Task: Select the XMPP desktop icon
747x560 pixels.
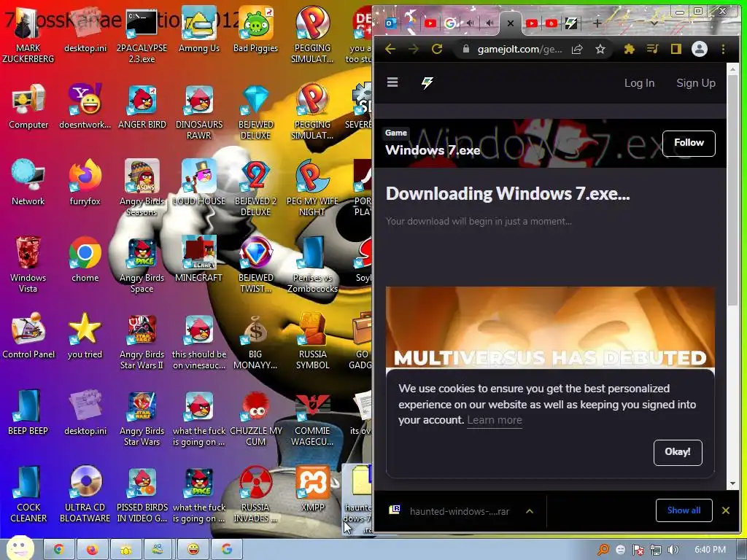Action: [312, 489]
